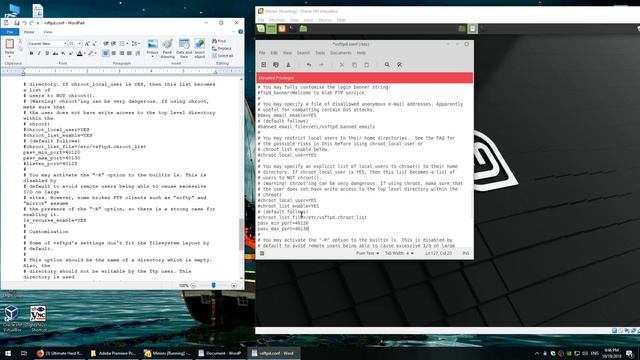Click search magnifier in xed toolbar

(x=387, y=64)
